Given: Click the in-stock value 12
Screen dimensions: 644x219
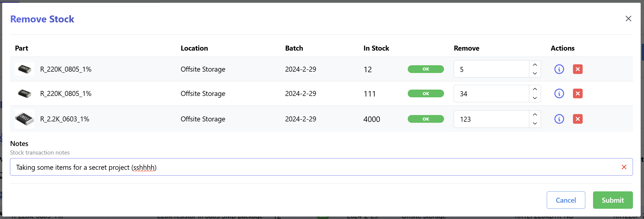Looking at the screenshot, I should point(368,69).
